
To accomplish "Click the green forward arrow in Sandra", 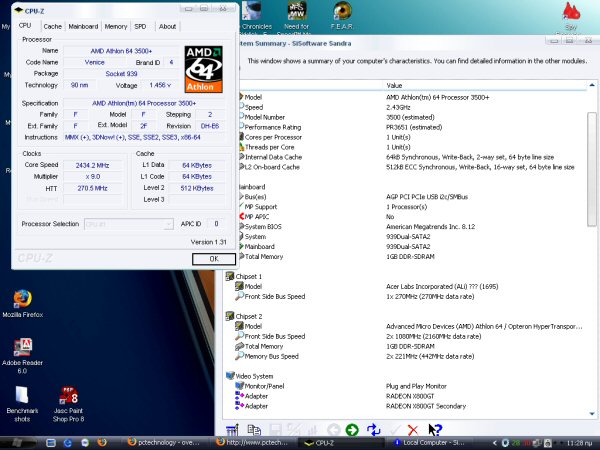I will [352, 430].
